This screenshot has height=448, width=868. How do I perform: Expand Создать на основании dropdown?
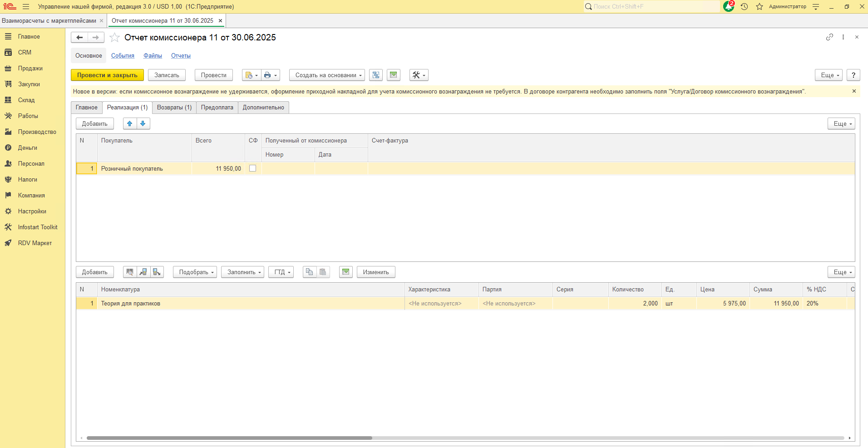329,75
